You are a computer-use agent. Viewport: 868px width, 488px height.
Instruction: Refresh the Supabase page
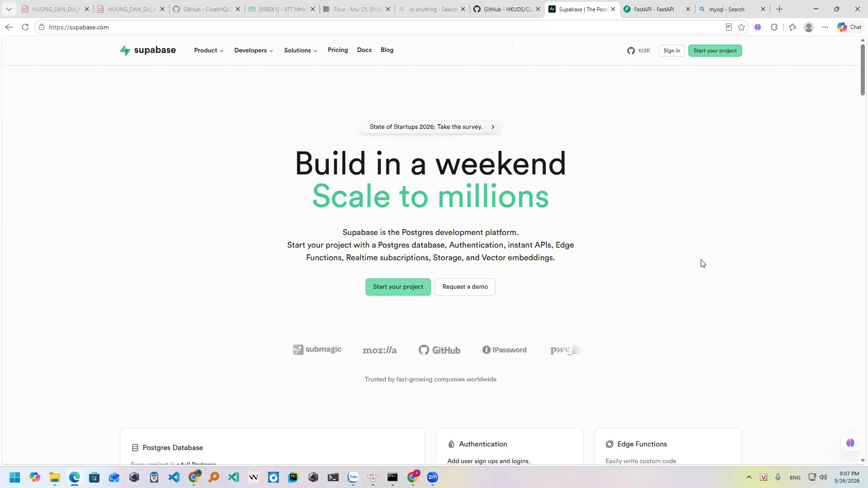coord(25,27)
